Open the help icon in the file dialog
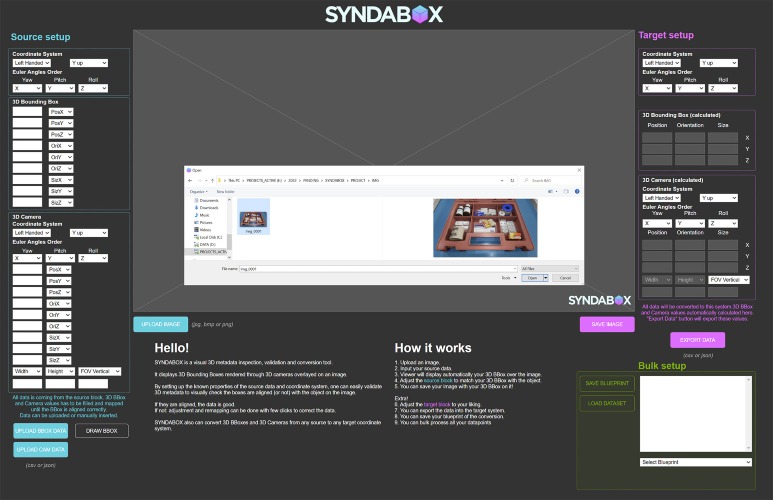Viewport: 773px width, 500px height. point(577,191)
